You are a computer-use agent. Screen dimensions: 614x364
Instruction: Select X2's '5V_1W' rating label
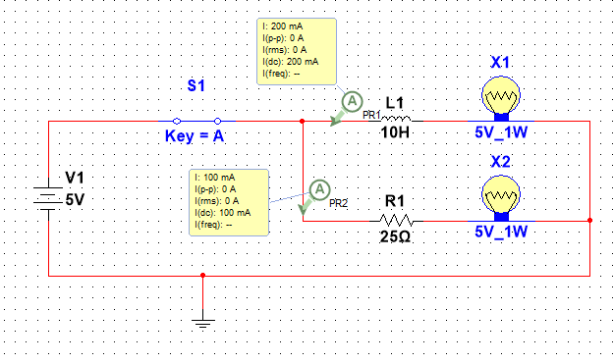click(x=501, y=232)
